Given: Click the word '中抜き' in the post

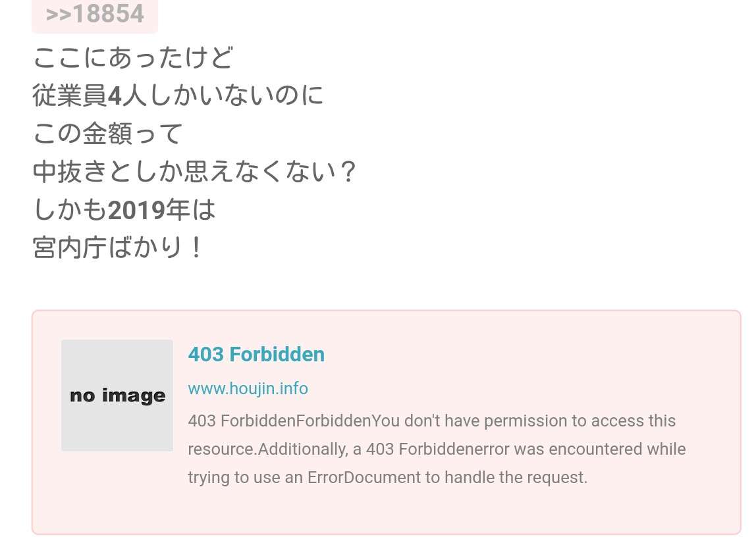Looking at the screenshot, I should 69,172.
